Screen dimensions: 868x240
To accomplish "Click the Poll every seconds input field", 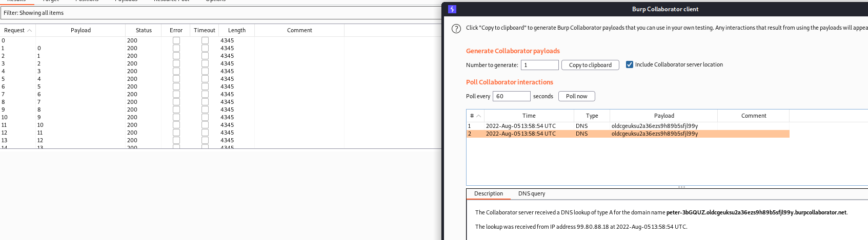I will pos(511,96).
